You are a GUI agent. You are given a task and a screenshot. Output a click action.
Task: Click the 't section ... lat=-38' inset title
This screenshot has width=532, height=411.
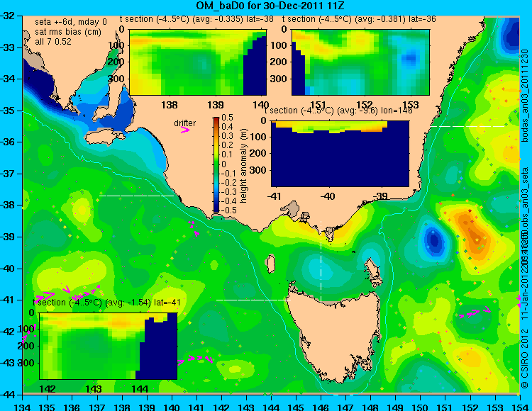click(x=196, y=19)
